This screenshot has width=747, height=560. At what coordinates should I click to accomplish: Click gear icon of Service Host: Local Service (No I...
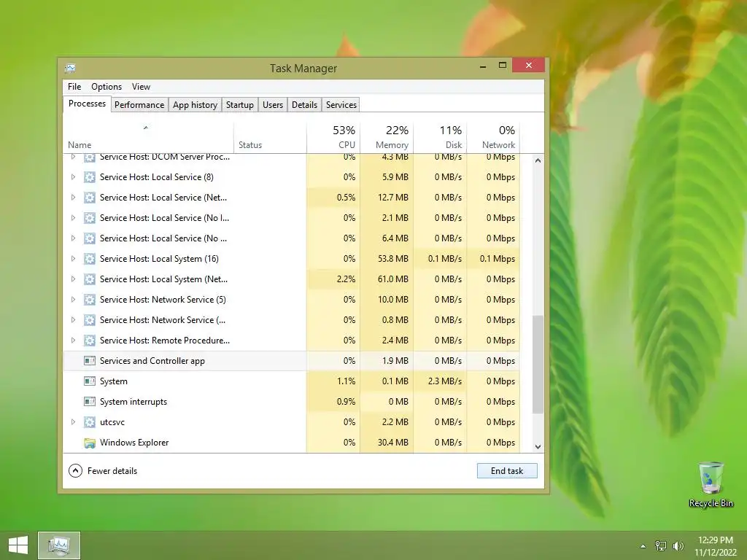pos(90,218)
